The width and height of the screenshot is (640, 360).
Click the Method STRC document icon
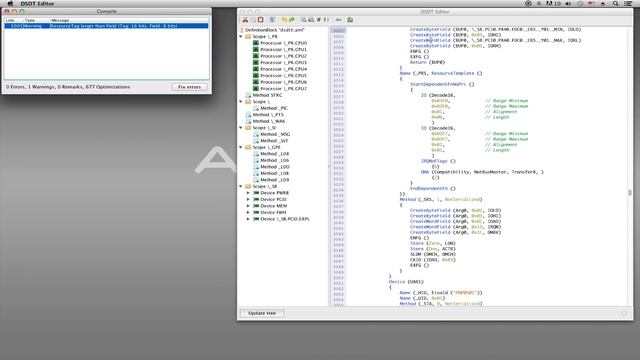[248, 95]
